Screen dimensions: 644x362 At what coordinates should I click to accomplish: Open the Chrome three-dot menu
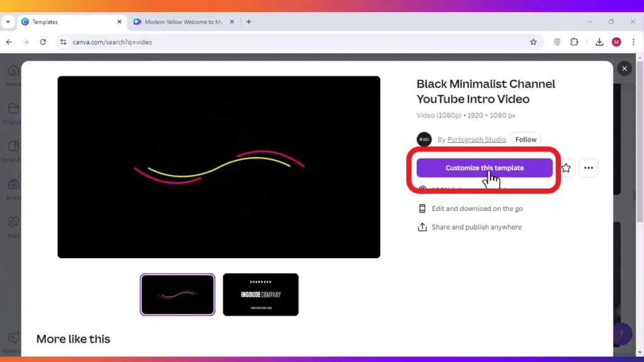[x=633, y=42]
